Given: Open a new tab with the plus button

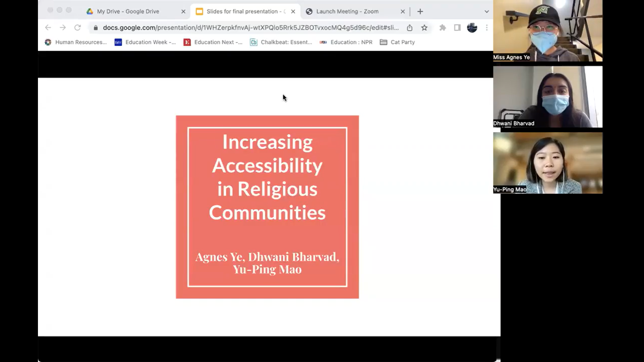Looking at the screenshot, I should click(x=420, y=11).
